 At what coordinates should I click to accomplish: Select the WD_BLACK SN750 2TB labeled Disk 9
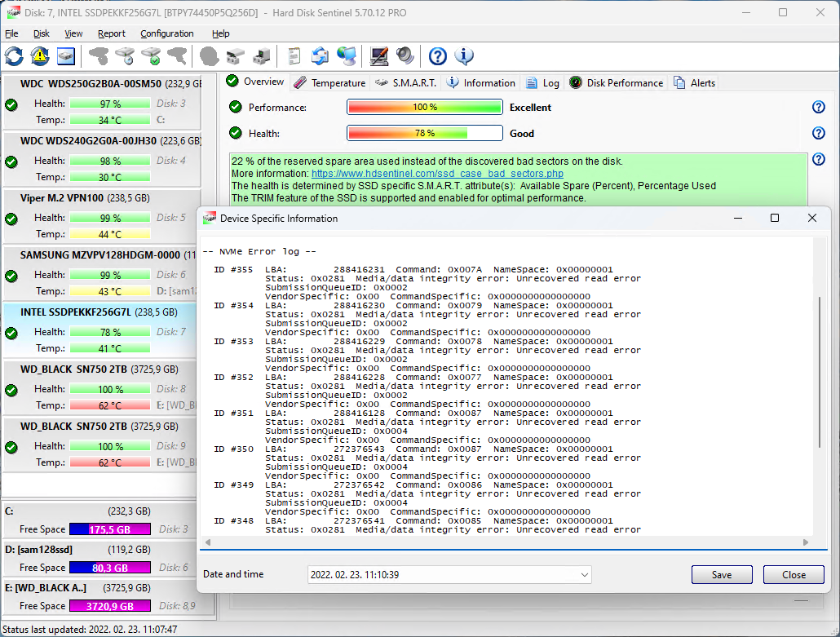click(x=102, y=445)
